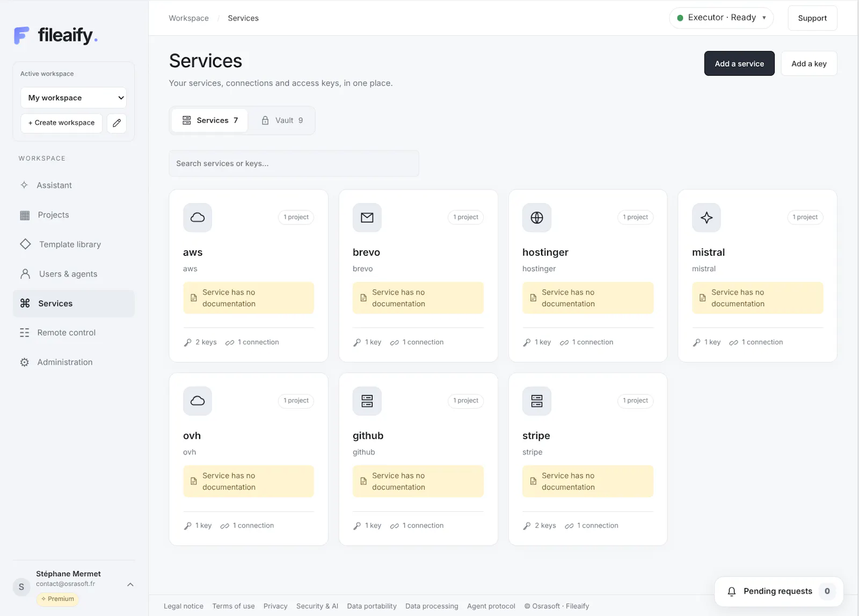Click the ovh cloud icon

coord(198,401)
